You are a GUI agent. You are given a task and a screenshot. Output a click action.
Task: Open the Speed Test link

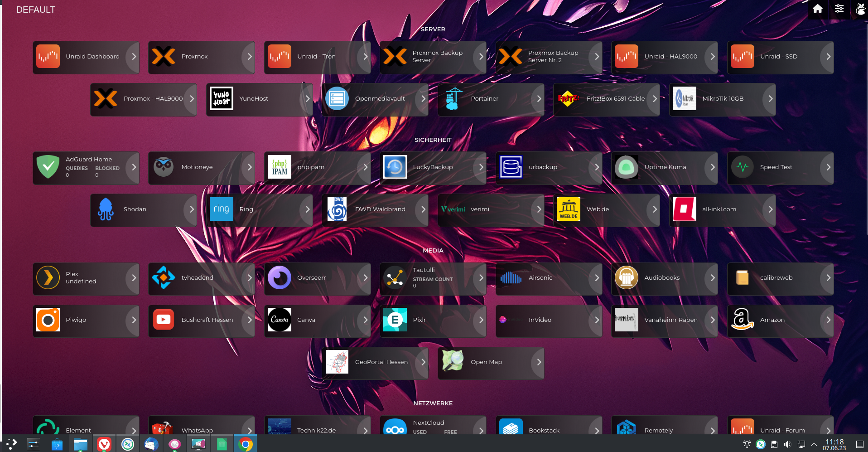point(776,167)
